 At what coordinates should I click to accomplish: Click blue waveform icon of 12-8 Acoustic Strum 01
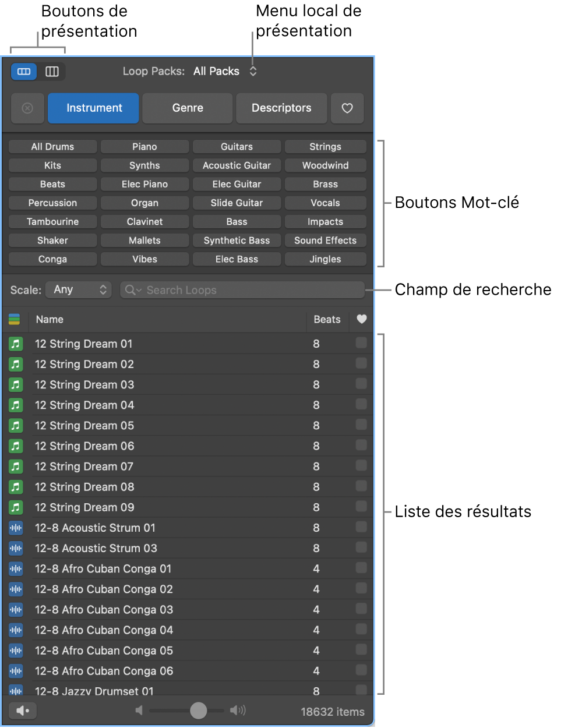click(16, 528)
